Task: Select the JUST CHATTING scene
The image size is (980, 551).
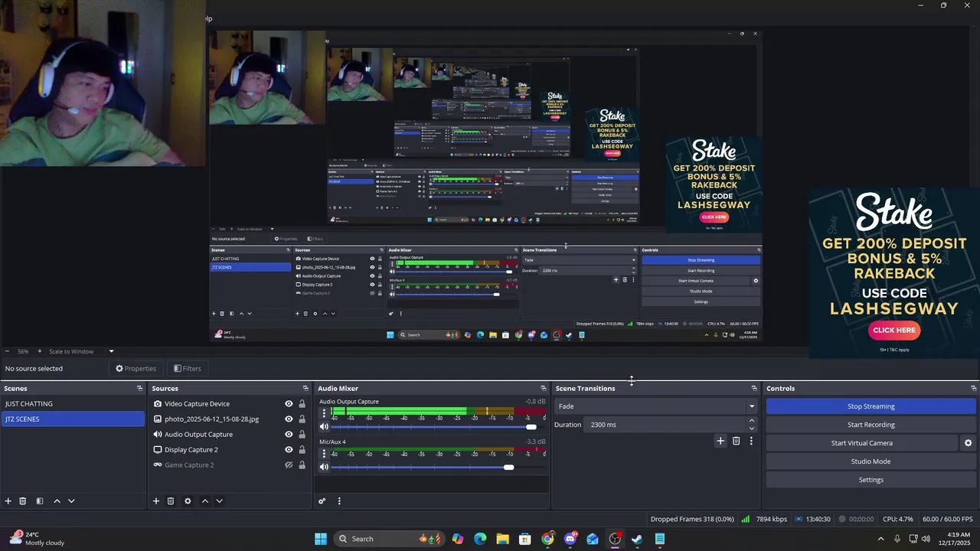Action: (x=73, y=404)
